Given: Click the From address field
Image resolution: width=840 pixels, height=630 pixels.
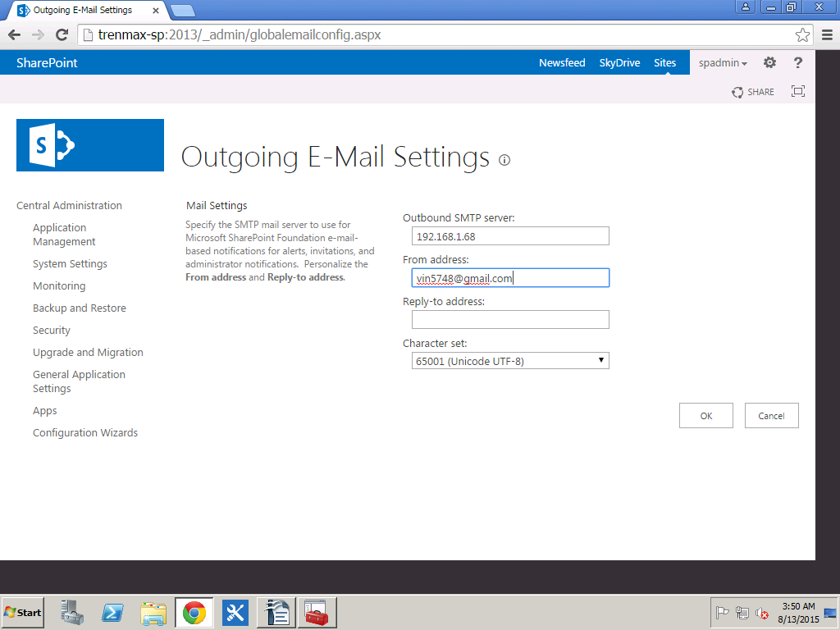Looking at the screenshot, I should [510, 277].
